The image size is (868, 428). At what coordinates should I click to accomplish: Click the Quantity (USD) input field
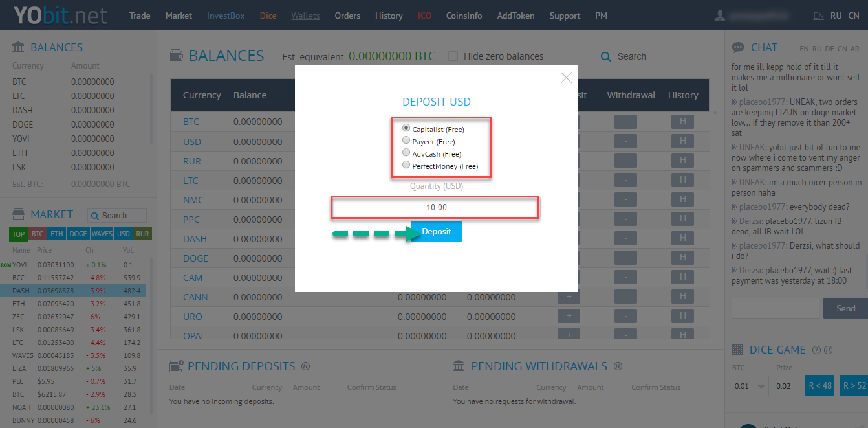[435, 208]
